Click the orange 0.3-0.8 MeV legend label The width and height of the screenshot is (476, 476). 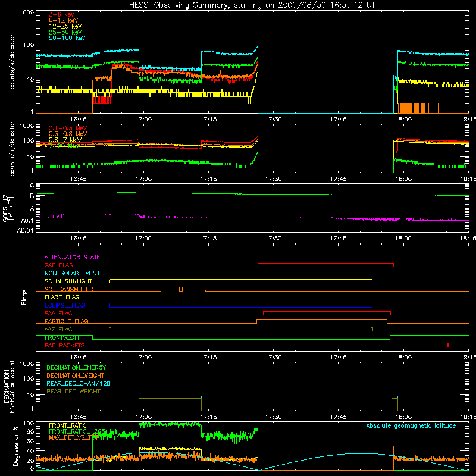[68, 134]
